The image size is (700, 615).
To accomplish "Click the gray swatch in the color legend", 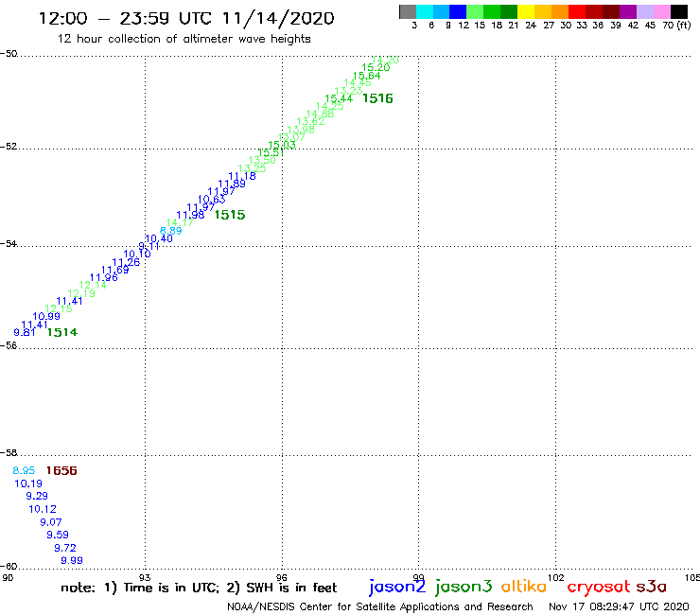I will pyautogui.click(x=408, y=11).
